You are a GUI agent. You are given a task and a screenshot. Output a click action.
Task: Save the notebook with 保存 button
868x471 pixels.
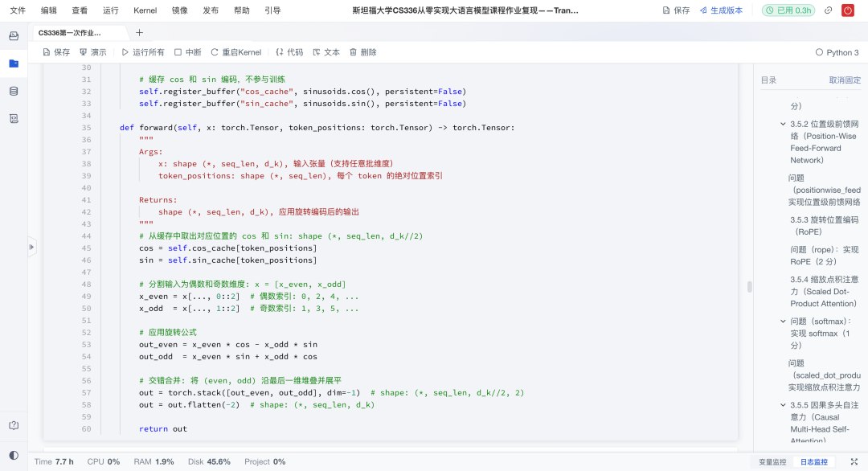55,51
